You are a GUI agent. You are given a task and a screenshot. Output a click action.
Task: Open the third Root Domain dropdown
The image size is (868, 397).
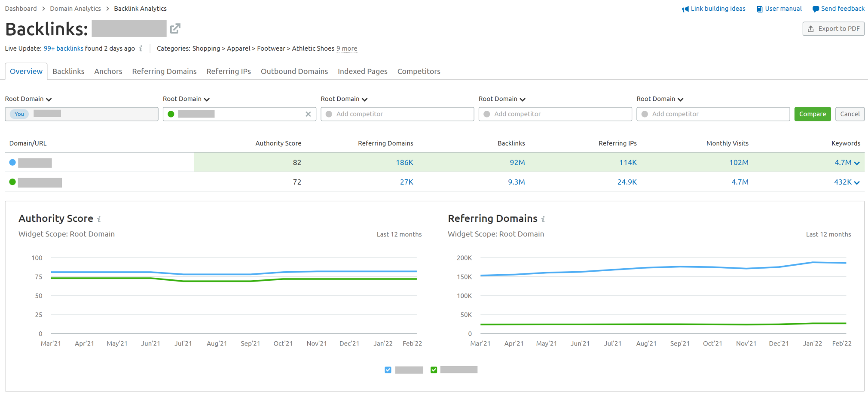(344, 99)
